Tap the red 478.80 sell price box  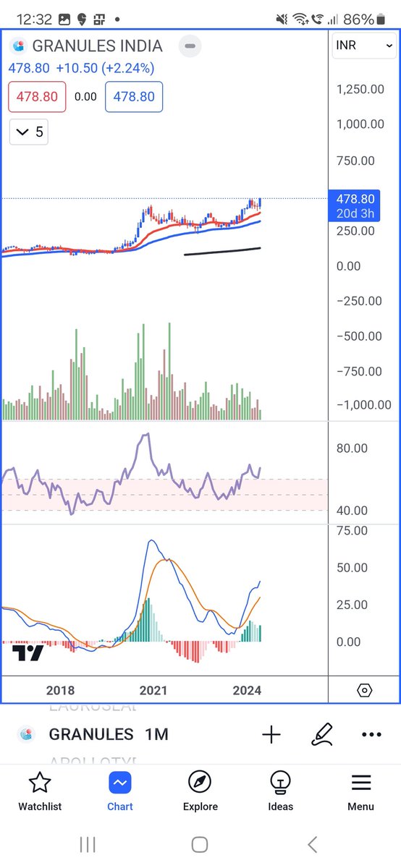point(37,96)
